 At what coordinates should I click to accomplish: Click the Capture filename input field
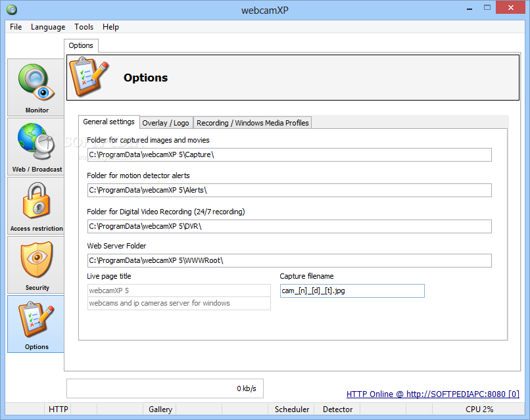coord(352,291)
